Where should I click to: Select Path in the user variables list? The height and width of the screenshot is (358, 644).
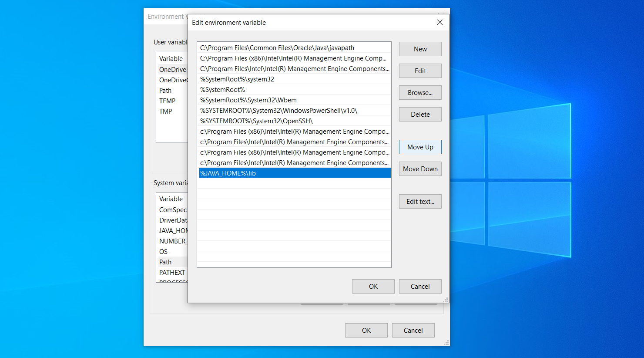(172, 91)
